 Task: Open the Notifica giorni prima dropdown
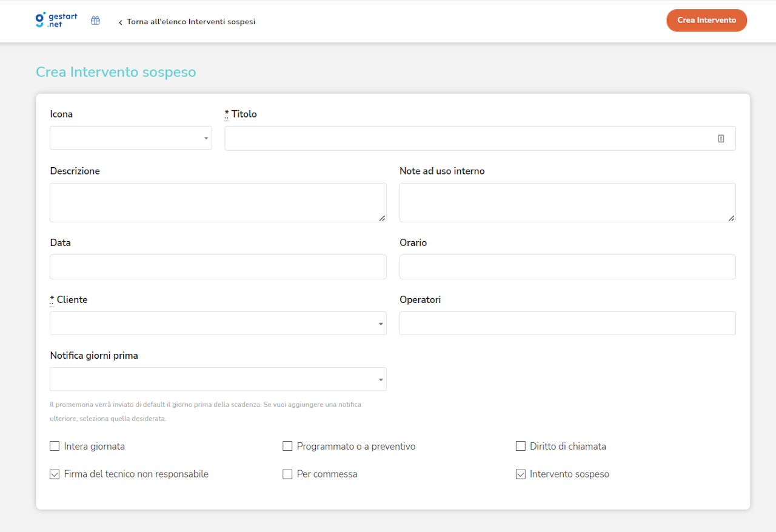point(218,379)
